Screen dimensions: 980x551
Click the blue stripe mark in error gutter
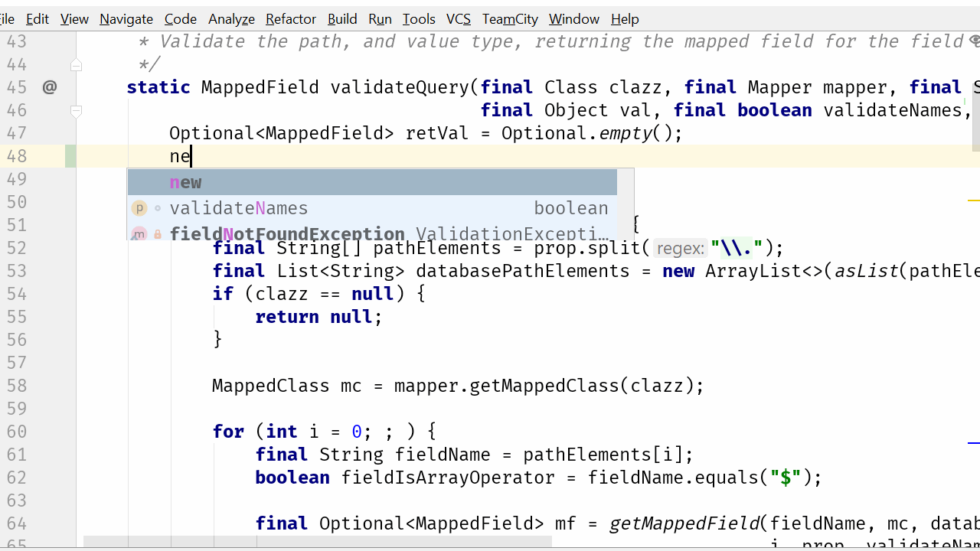[x=974, y=442]
